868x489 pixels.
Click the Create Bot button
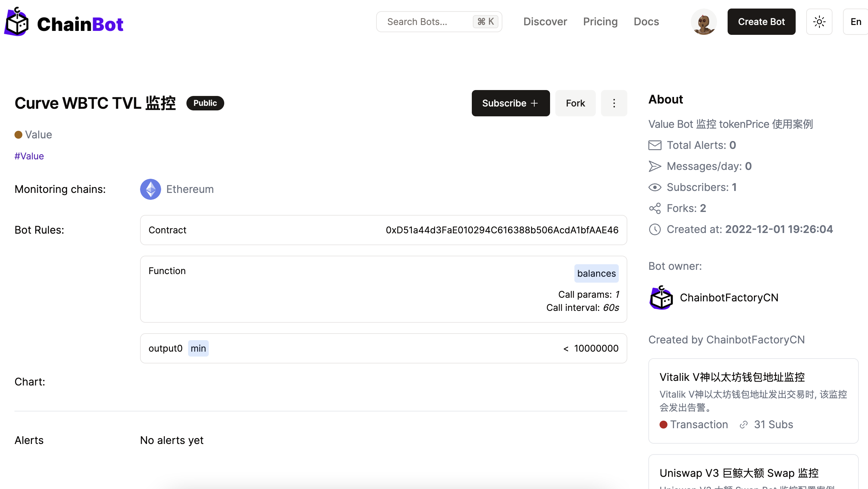click(x=761, y=22)
